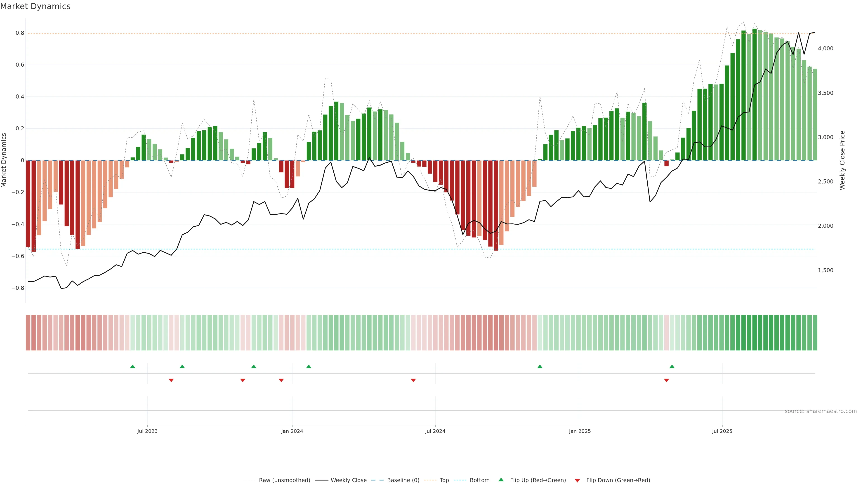Click the first green Flip Up triangle marker

[x=132, y=366]
